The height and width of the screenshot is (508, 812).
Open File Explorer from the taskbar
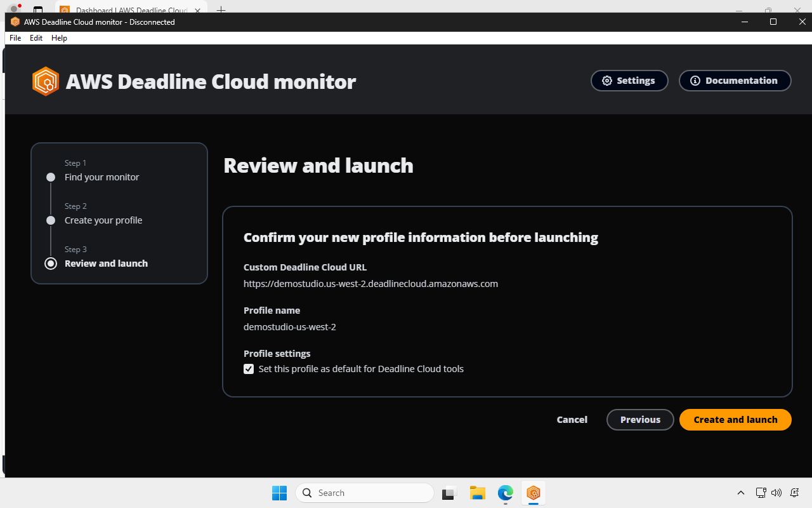[477, 493]
